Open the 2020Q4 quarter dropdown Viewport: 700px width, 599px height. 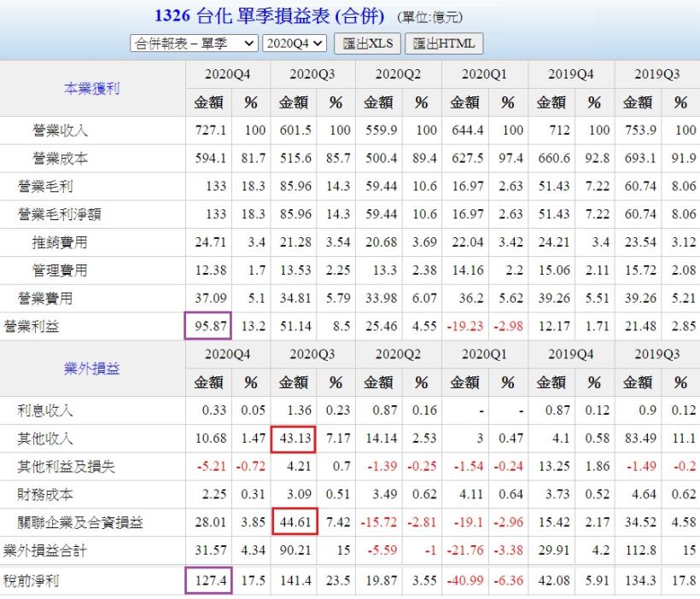coord(295,44)
